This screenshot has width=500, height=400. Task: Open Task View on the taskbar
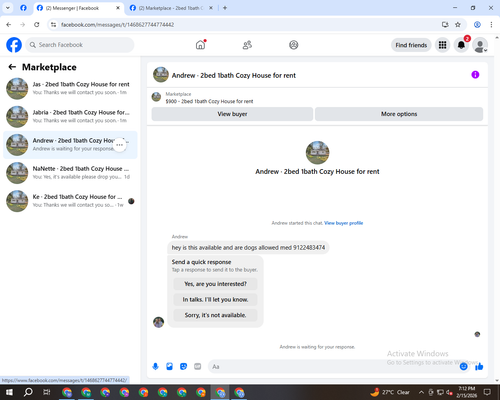[47, 392]
